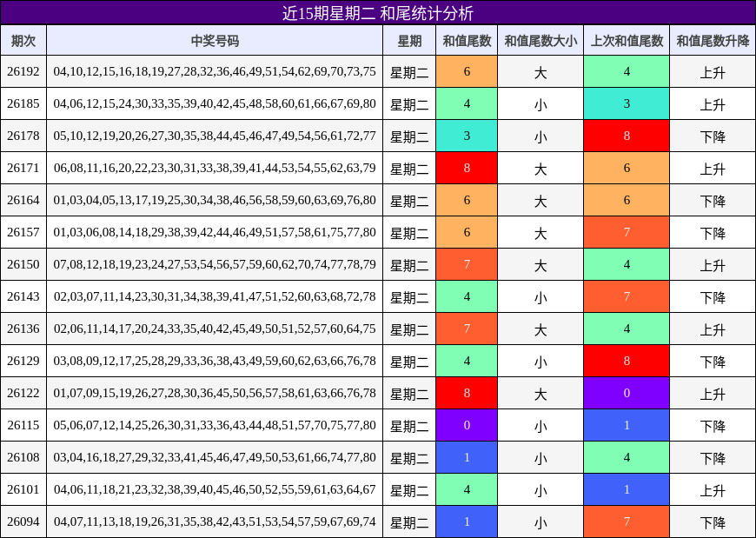Select period number 26157
756x538 pixels.
coord(23,232)
